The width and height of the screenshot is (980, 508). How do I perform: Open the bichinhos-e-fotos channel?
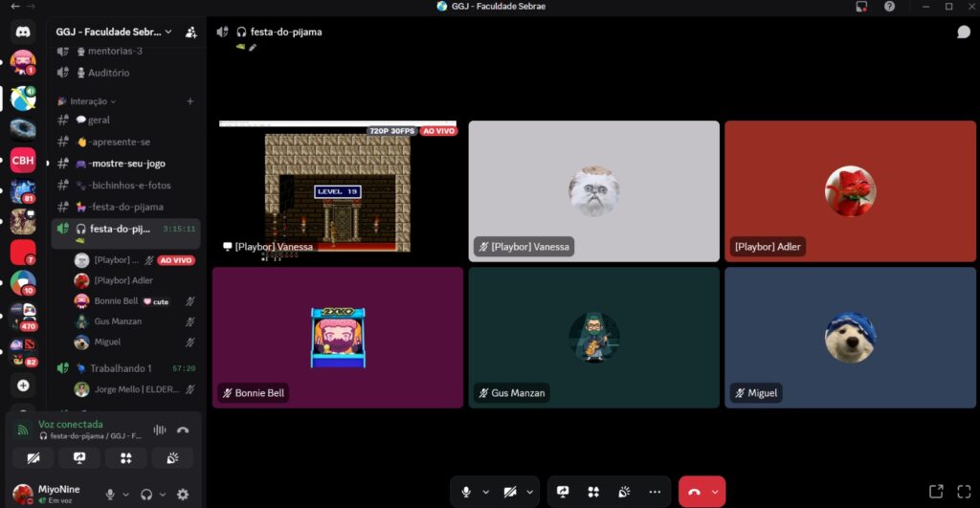point(129,185)
